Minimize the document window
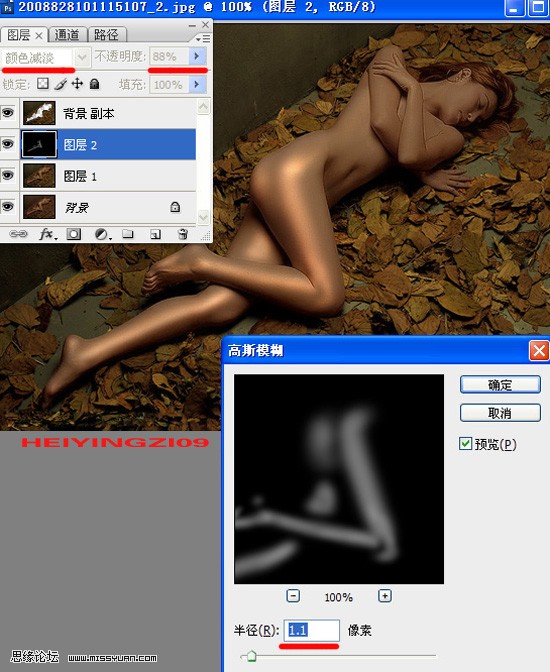Screen dimensions: 550x672 pos(514,7)
